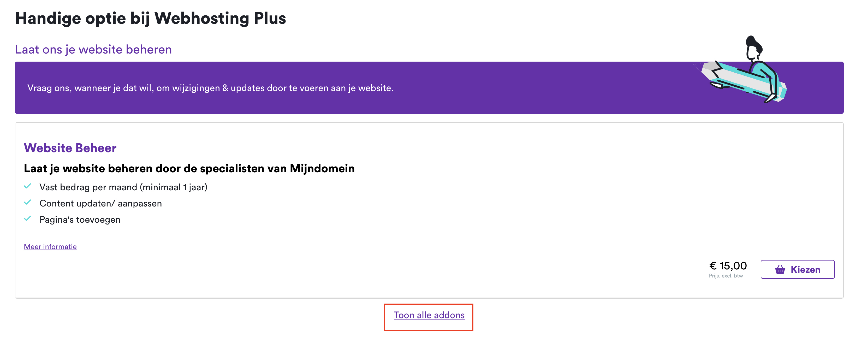868x343 pixels.
Task: Click the pointed tip of the illustrated pencil
Action: click(x=707, y=69)
